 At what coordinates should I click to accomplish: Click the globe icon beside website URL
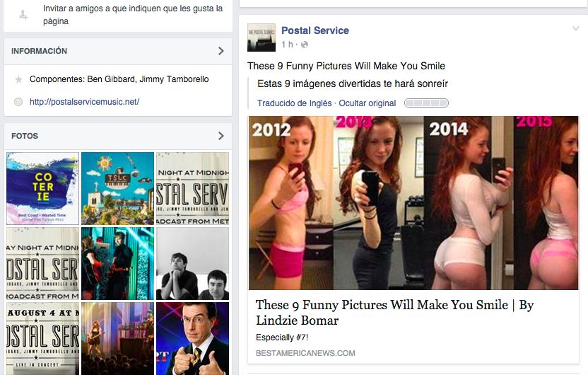pyautogui.click(x=18, y=102)
